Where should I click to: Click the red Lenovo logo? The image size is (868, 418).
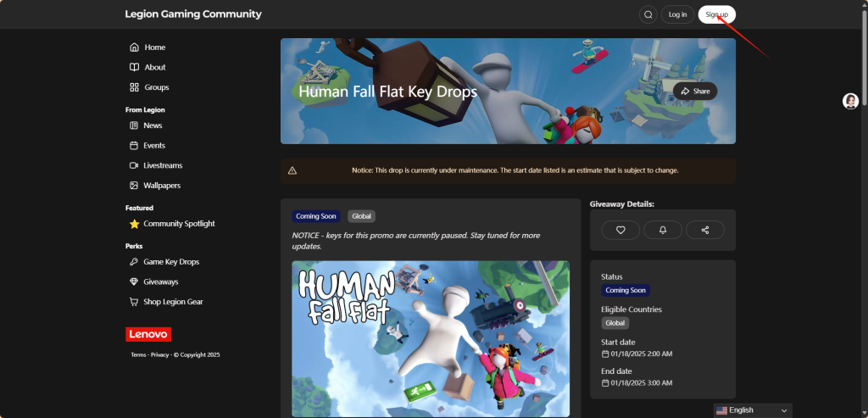[148, 334]
